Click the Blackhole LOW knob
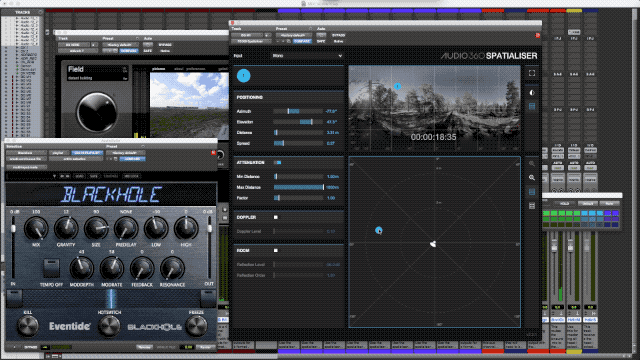Viewport: 640px width, 360px height. coord(156,229)
